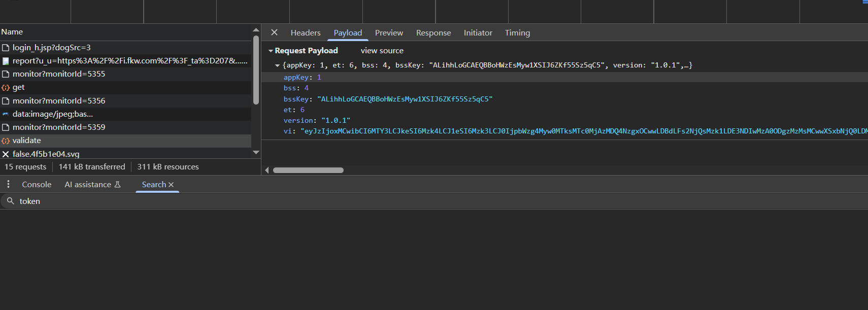The height and width of the screenshot is (310, 868).
Task: Click the magnifier icon in search box
Action: pyautogui.click(x=10, y=201)
